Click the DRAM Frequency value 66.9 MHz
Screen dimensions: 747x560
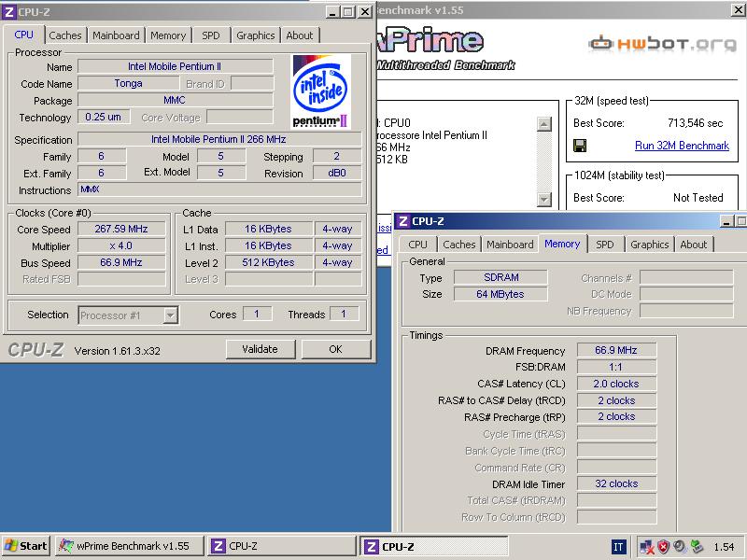[616, 351]
